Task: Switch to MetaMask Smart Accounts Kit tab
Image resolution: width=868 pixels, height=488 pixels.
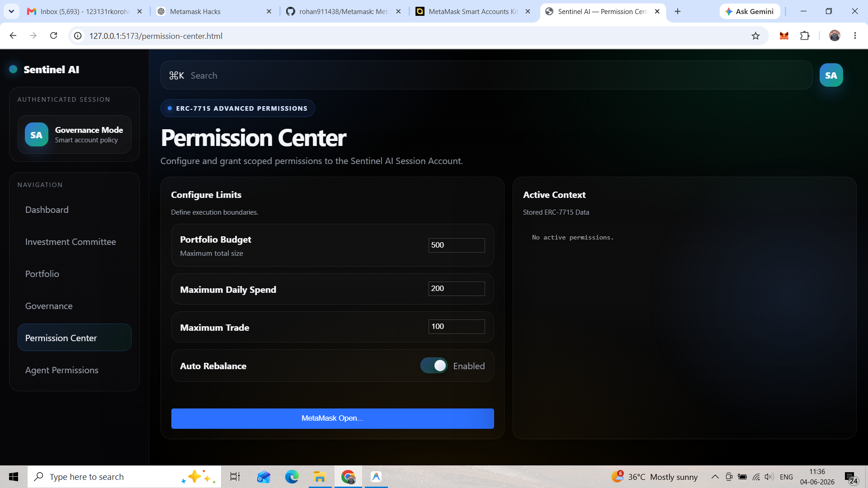Action: pyautogui.click(x=473, y=11)
